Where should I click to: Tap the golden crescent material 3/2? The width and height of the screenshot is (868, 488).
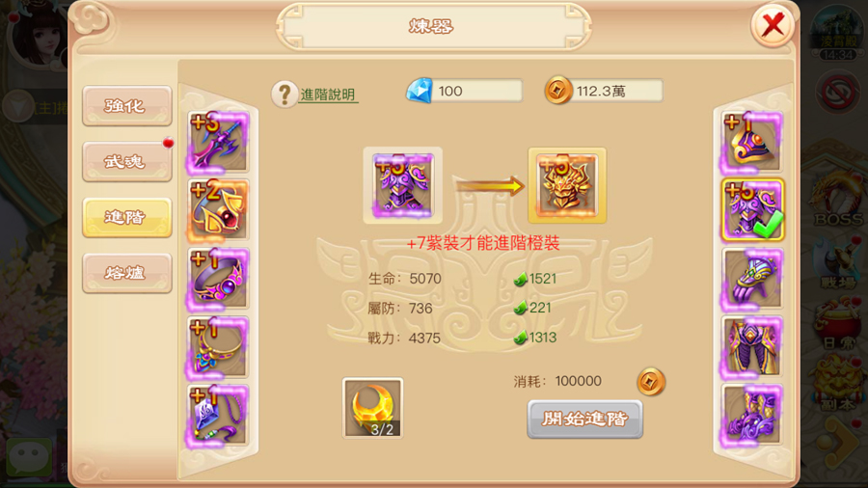click(372, 408)
